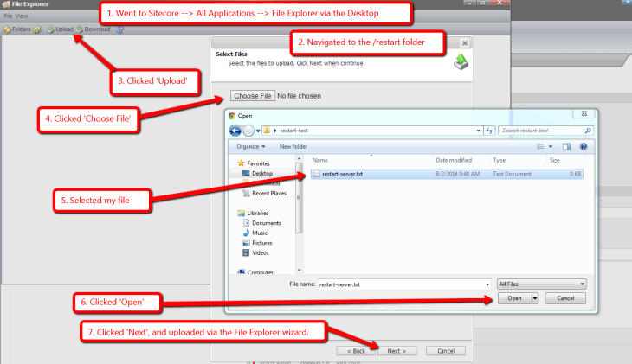The height and width of the screenshot is (364, 632).
Task: Select Videos library
Action: tap(260, 252)
